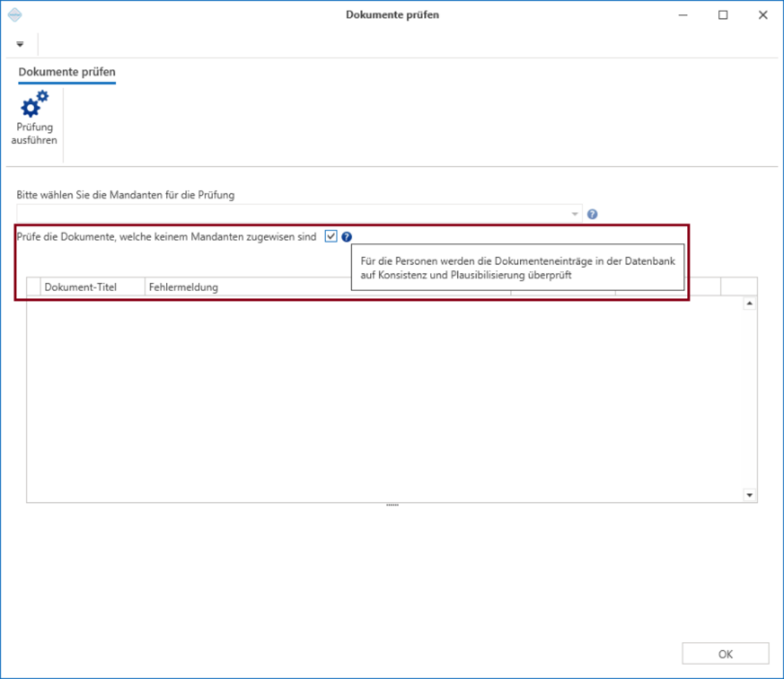784x679 pixels.
Task: Run the check with Prüfung ausführen
Action: (34, 118)
